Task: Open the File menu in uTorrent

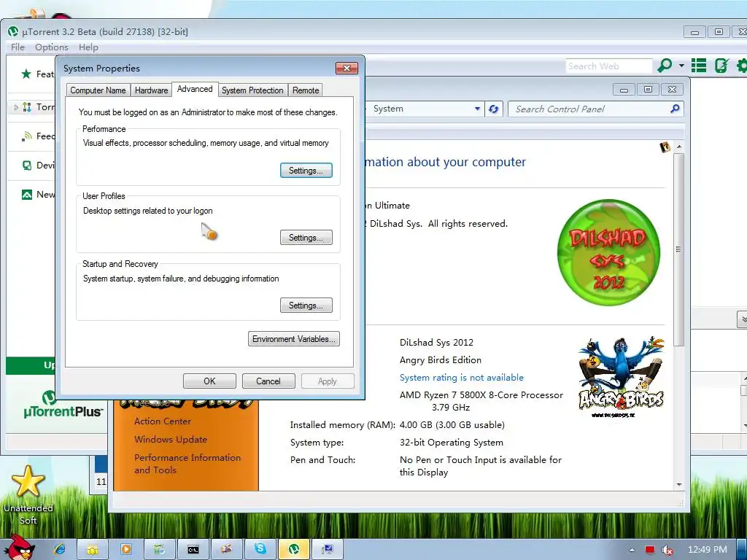Action: (x=18, y=47)
